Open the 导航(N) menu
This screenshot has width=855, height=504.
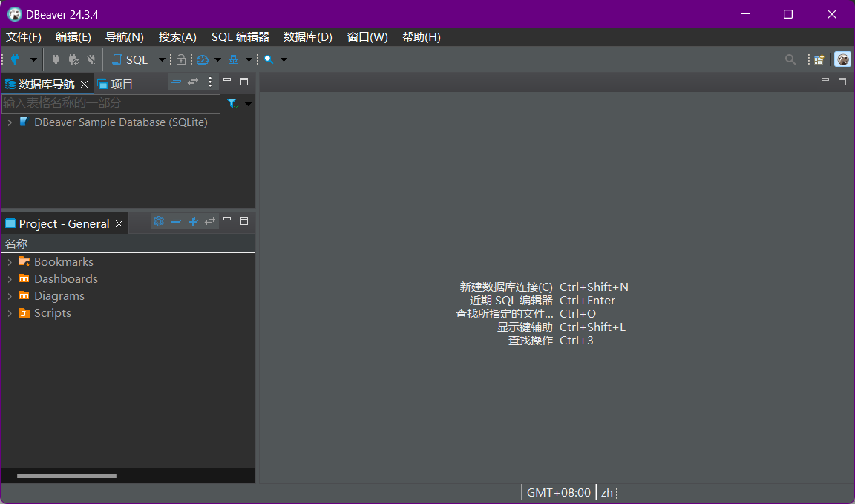125,37
